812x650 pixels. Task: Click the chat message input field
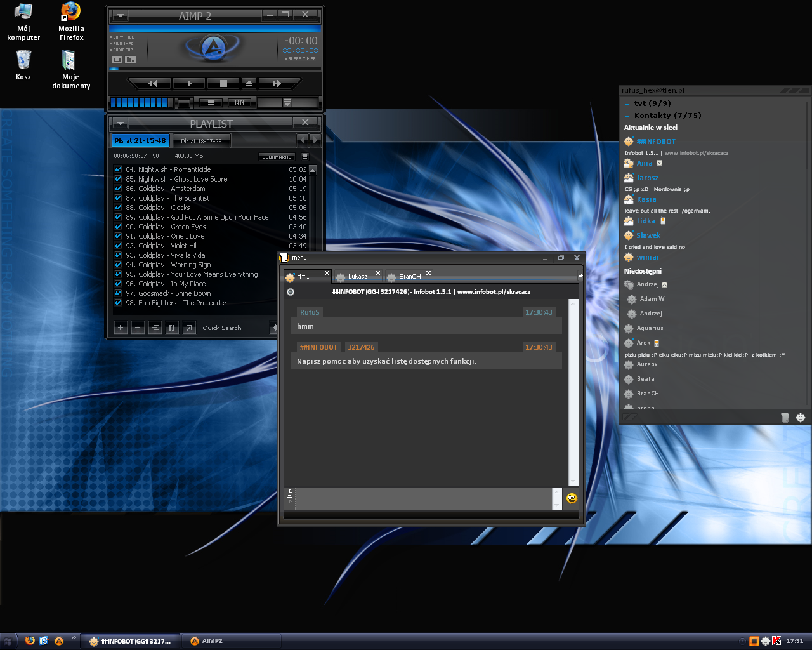coord(424,499)
